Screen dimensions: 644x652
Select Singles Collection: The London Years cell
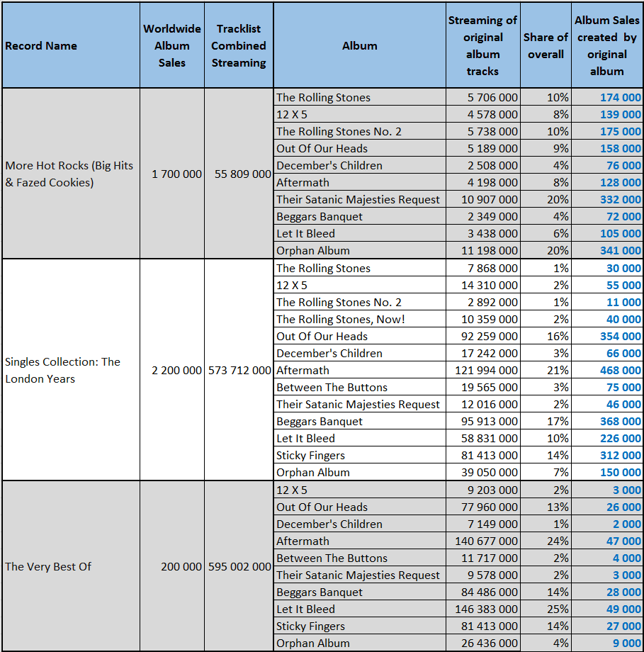(71, 370)
